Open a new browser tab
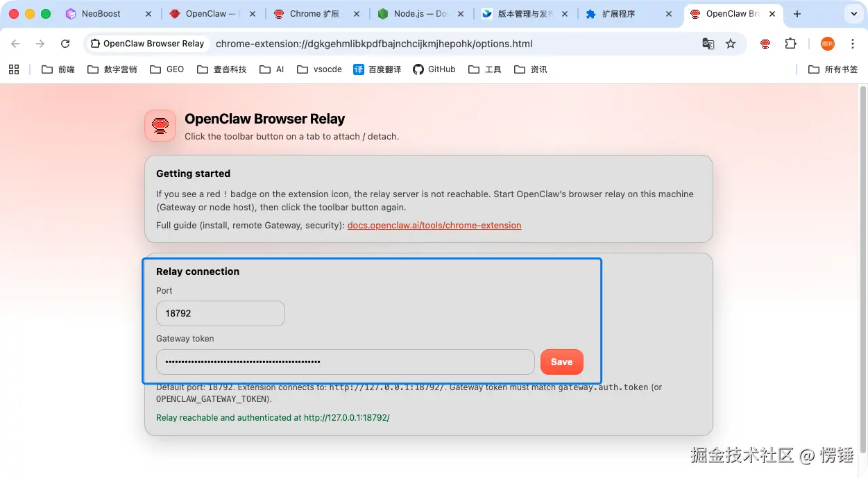This screenshot has width=868, height=479. [797, 14]
